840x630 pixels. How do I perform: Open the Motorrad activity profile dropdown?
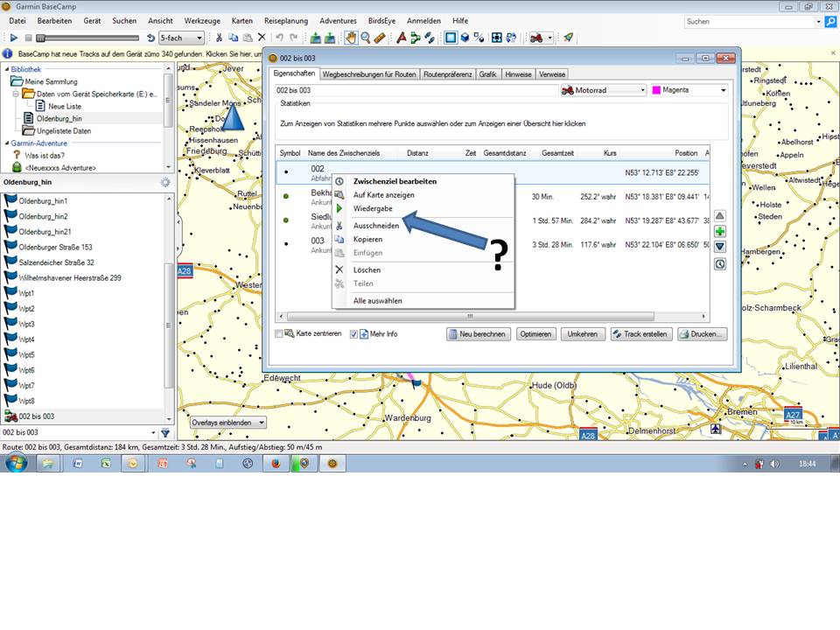tap(603, 90)
